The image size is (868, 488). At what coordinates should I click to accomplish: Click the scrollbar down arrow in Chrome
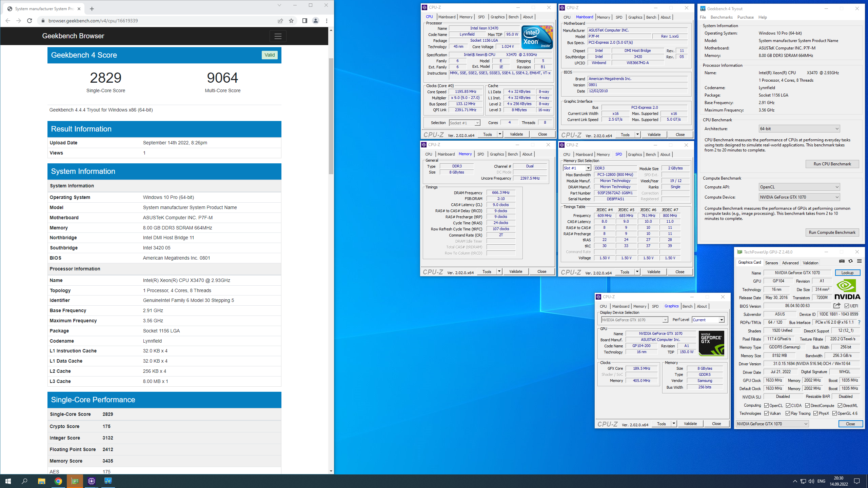coord(331,471)
